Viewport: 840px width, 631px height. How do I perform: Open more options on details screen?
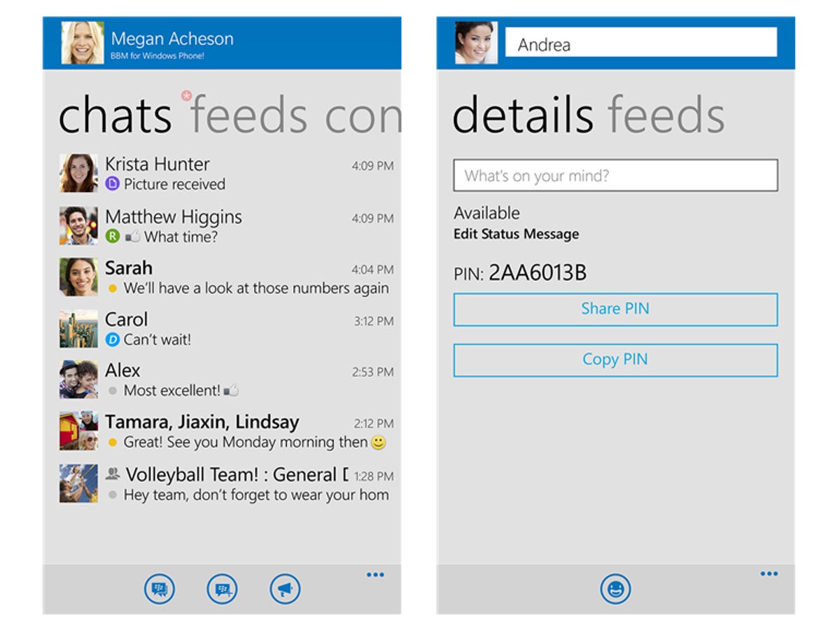pos(769,574)
